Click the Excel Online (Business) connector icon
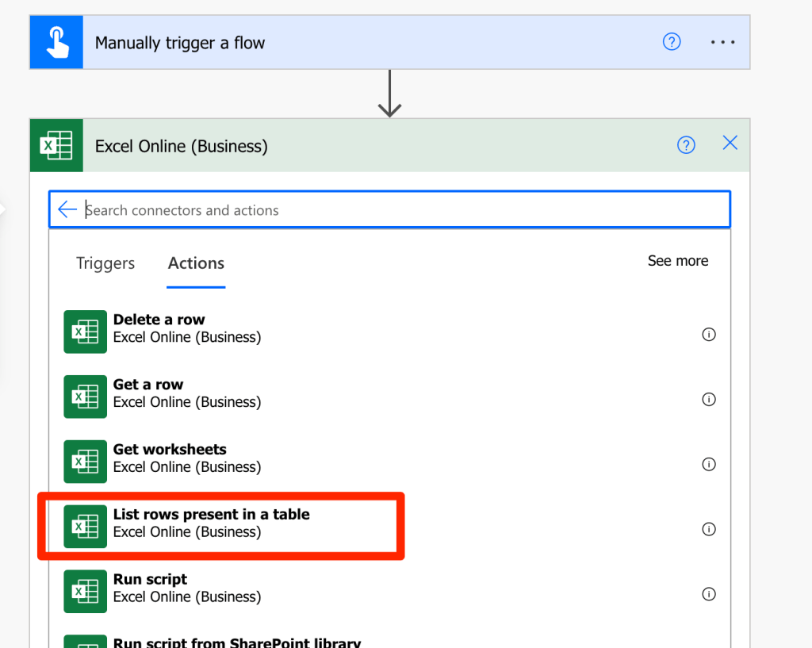Screen dimensions: 812x648 click(56, 145)
